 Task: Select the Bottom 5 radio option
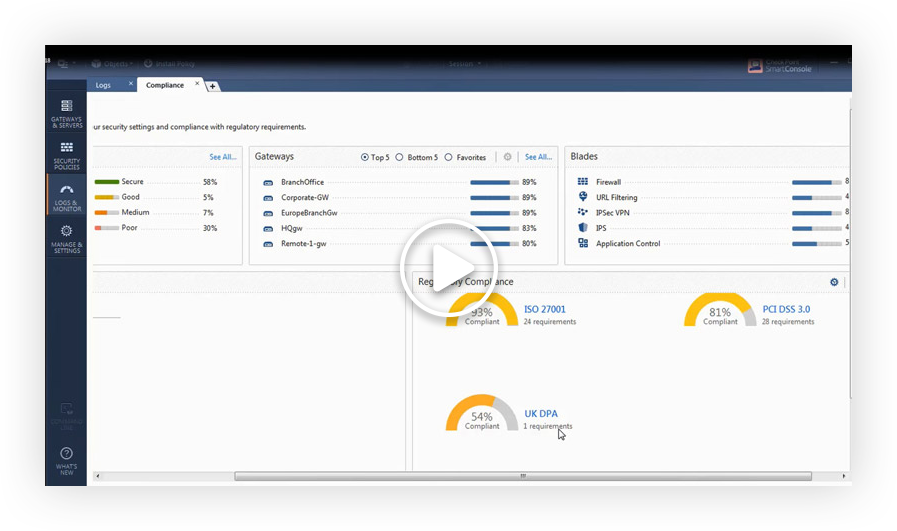point(399,157)
